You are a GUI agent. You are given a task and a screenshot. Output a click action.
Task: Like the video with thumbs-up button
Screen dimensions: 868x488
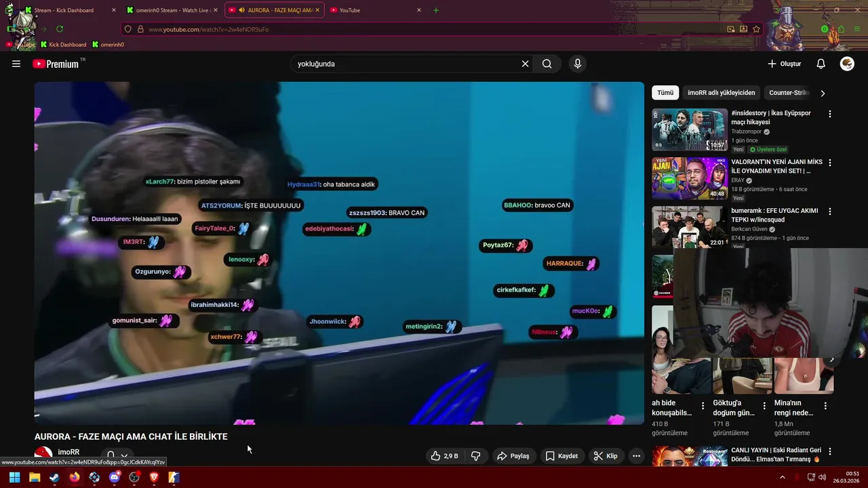coord(443,456)
